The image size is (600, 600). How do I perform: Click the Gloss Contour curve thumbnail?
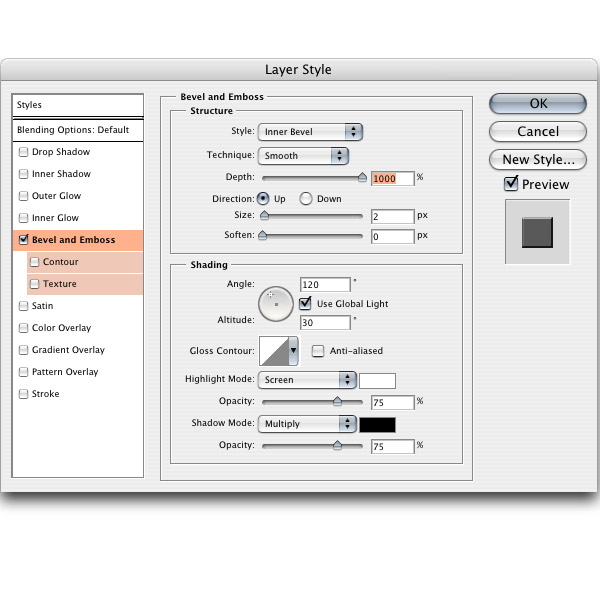tap(274, 351)
